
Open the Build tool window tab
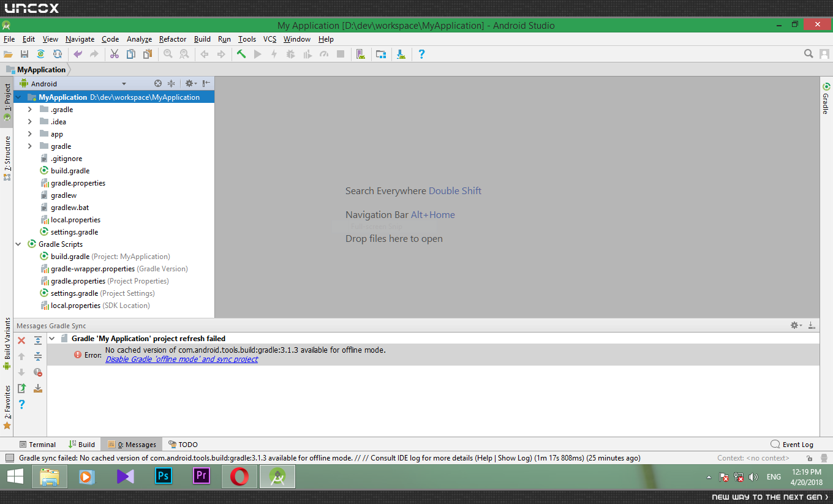tap(81, 445)
